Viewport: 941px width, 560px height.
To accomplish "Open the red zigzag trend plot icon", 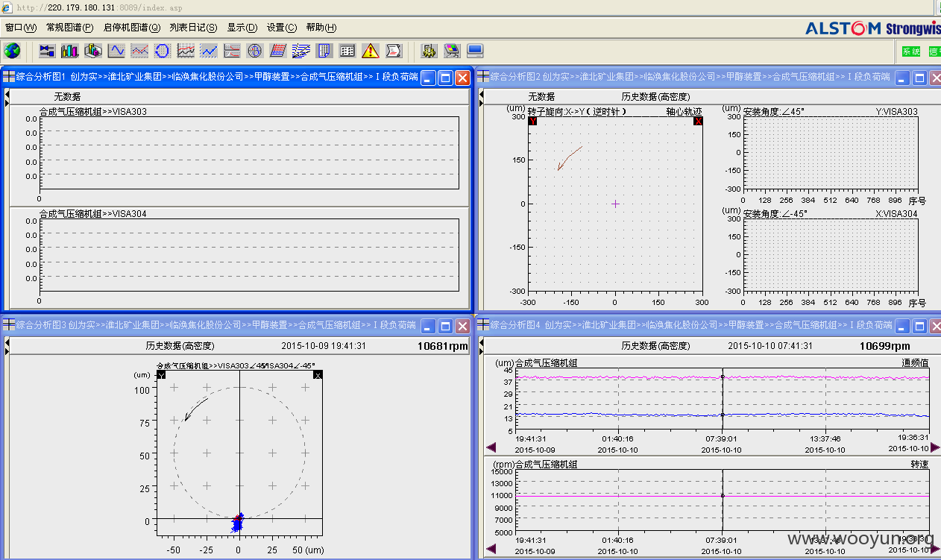I will pyautogui.click(x=139, y=51).
